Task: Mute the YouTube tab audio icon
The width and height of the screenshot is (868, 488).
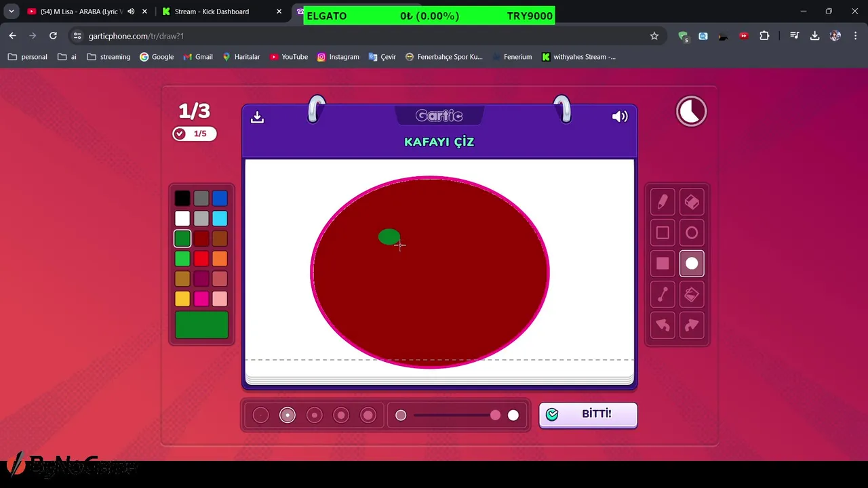Action: tap(131, 12)
